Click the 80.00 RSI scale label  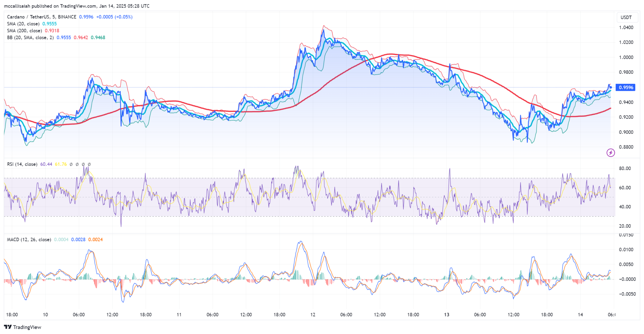click(625, 168)
